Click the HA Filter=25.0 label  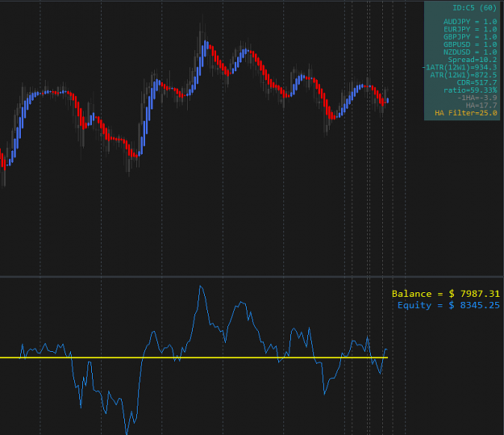pyautogui.click(x=466, y=113)
